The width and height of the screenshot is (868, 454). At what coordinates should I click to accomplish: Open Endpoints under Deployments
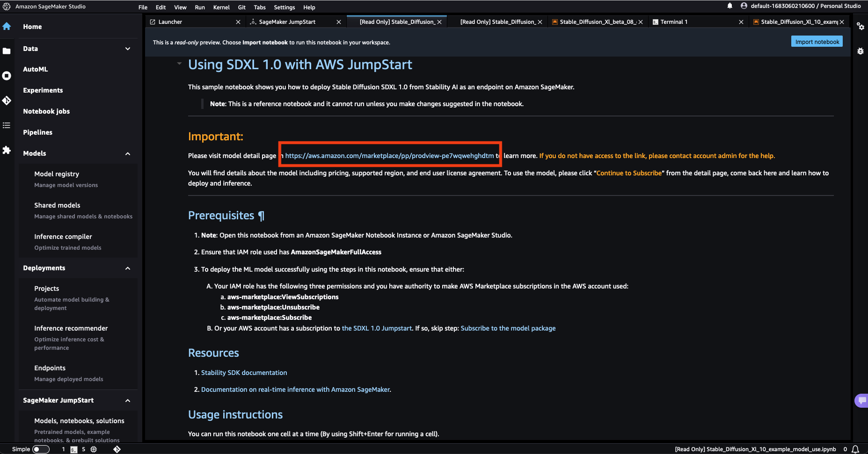(50, 368)
